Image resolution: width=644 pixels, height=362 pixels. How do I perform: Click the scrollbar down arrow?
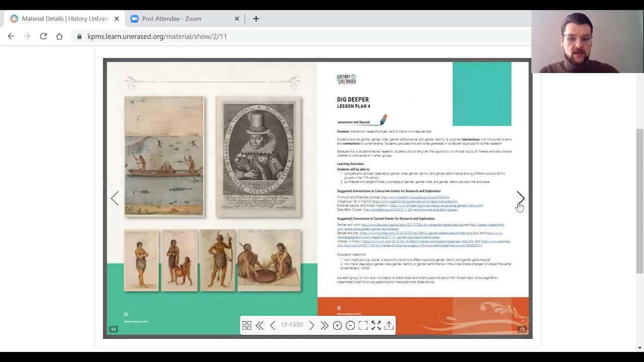click(639, 347)
